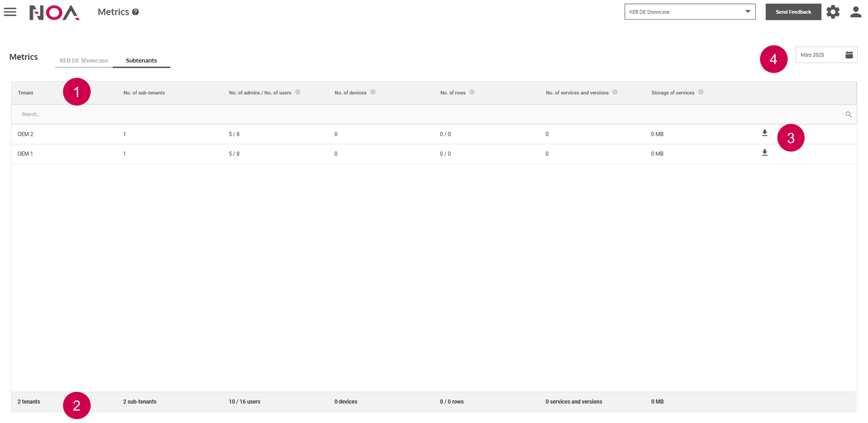
Task: Click the NOA logo
Action: click(54, 13)
